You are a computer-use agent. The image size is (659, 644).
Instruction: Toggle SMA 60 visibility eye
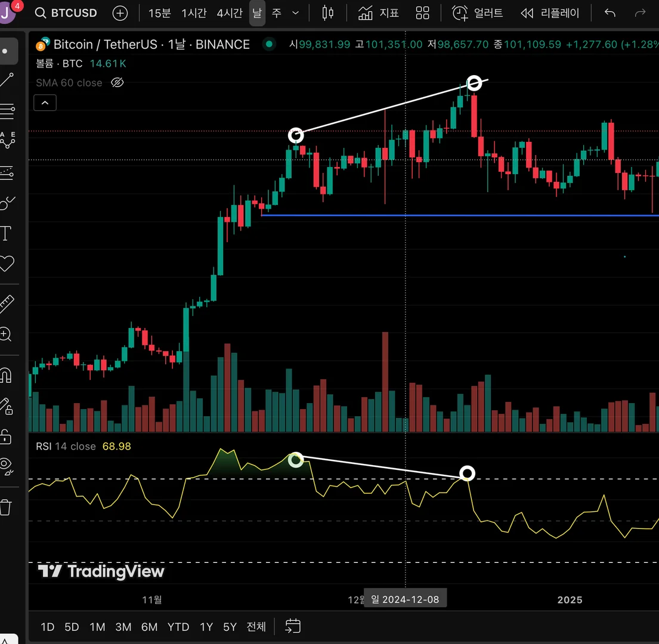point(117,83)
